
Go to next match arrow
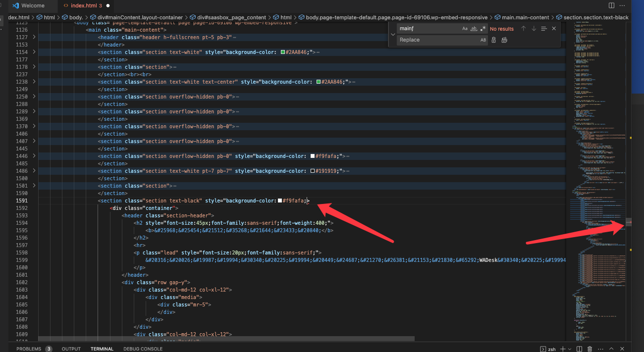click(x=534, y=29)
